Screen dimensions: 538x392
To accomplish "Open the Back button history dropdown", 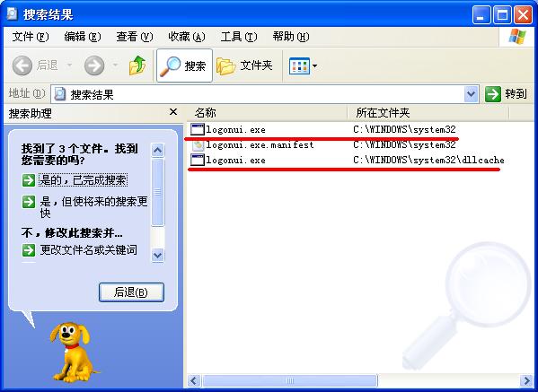I will (70, 65).
